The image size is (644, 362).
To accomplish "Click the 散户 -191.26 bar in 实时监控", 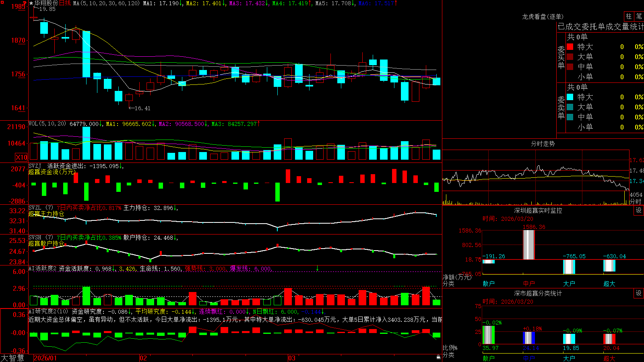I will [x=489, y=261].
